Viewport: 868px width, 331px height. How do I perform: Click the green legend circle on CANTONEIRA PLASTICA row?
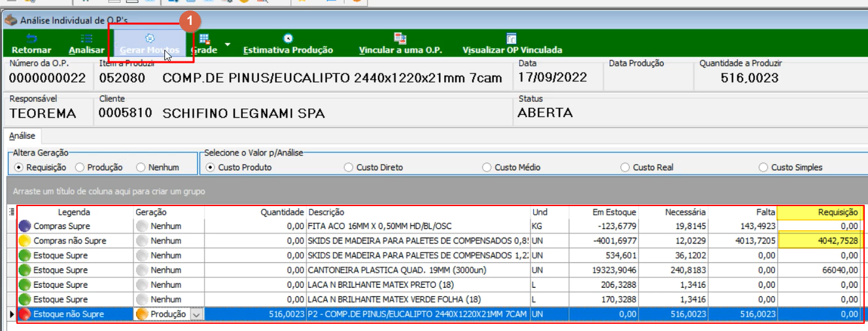(x=25, y=270)
